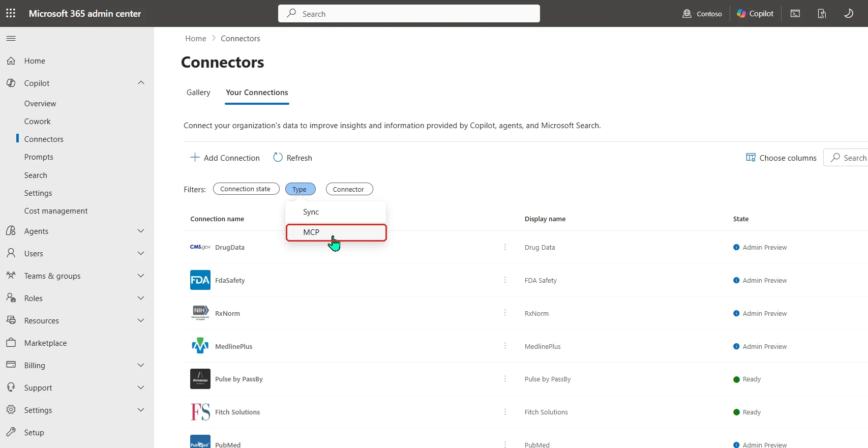Viewport: 868px width, 448px height.
Task: Click the document icon in top bar
Action: tap(822, 14)
